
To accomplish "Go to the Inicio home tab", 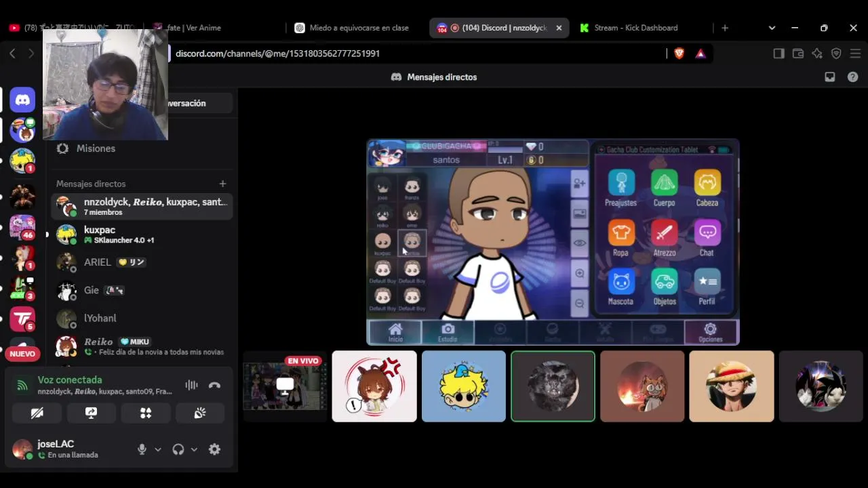I will (395, 332).
